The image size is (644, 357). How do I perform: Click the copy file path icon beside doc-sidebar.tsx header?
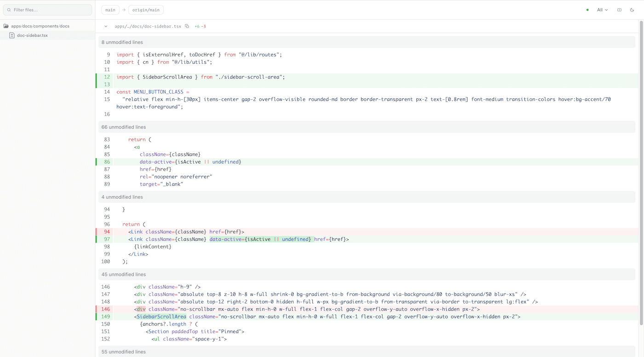click(x=187, y=26)
